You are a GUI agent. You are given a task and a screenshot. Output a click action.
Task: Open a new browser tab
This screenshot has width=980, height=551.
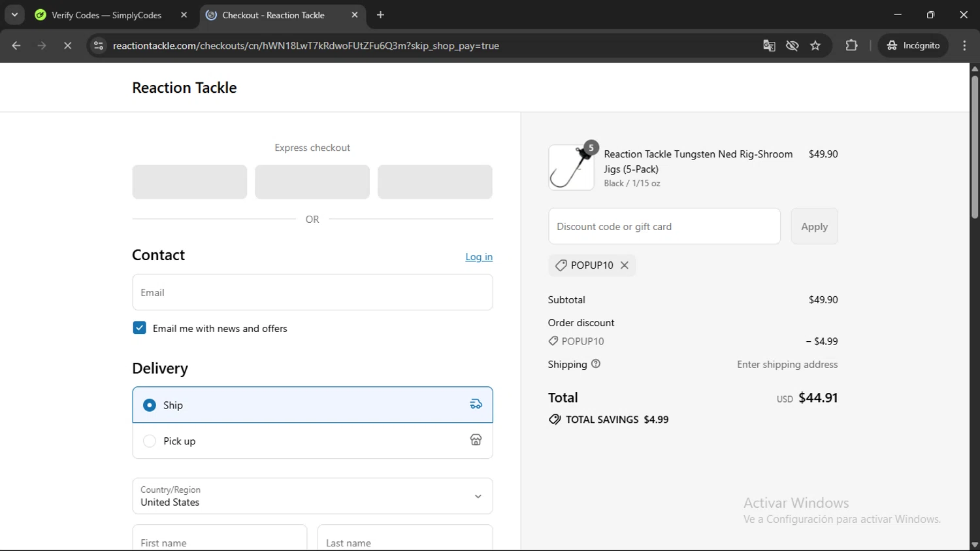(x=381, y=15)
